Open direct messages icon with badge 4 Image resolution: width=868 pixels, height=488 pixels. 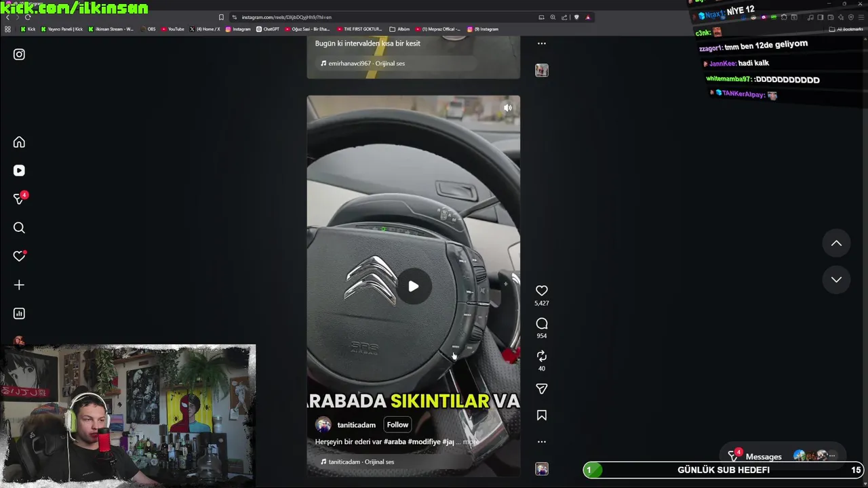tap(20, 199)
